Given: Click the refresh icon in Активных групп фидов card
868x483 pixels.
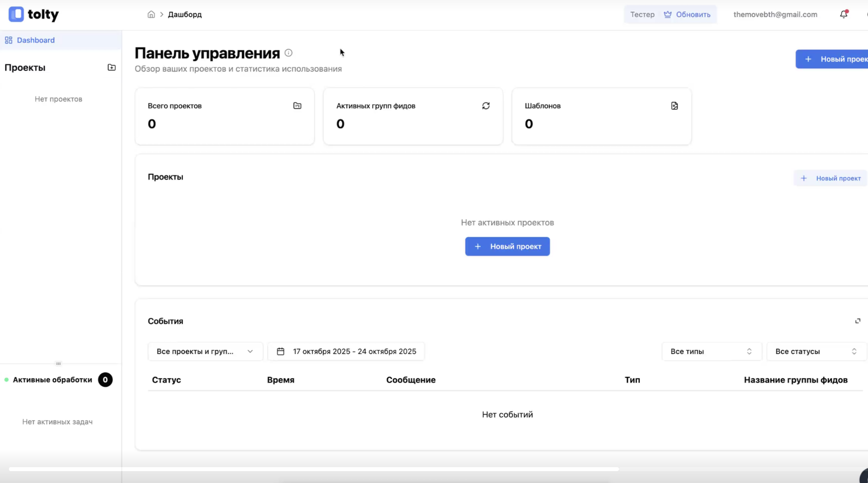Looking at the screenshot, I should [486, 106].
